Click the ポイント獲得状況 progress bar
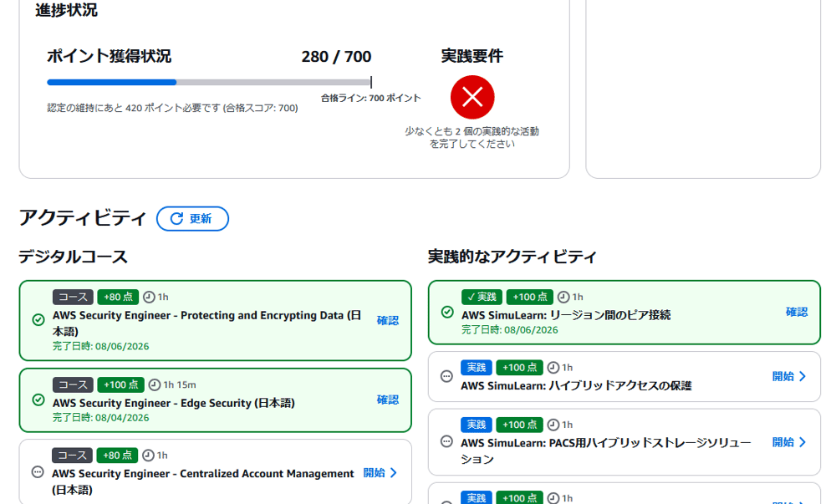The image size is (836, 504). [x=209, y=82]
